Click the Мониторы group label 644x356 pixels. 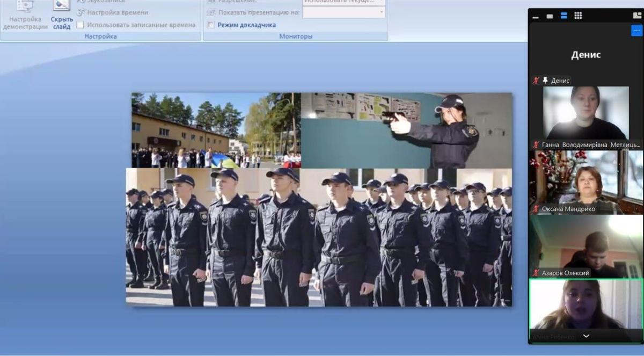[x=296, y=37]
